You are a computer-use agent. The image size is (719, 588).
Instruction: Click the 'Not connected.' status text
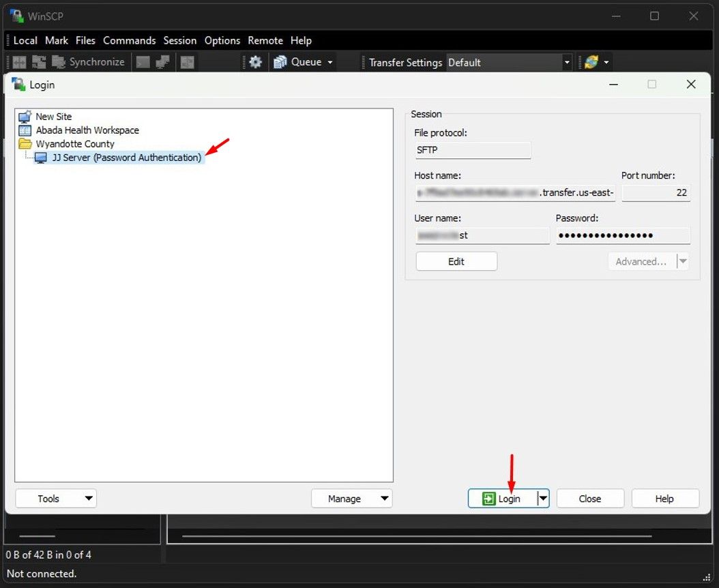click(x=41, y=574)
